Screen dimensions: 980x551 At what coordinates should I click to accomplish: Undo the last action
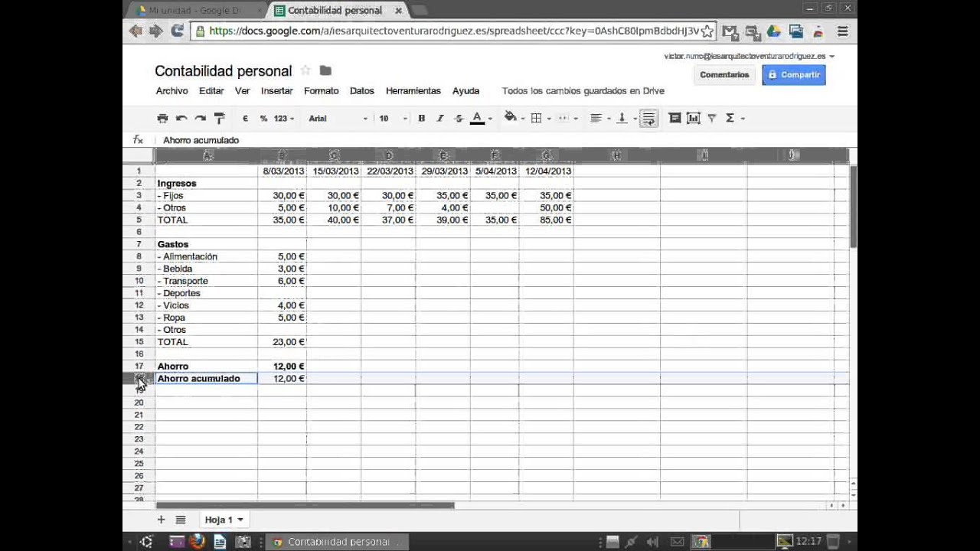coord(181,118)
